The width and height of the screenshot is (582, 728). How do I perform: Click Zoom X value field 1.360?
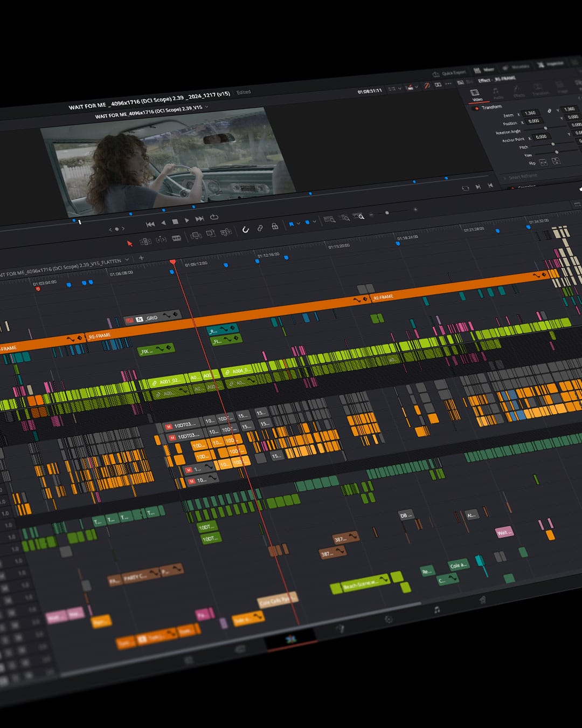click(x=531, y=113)
